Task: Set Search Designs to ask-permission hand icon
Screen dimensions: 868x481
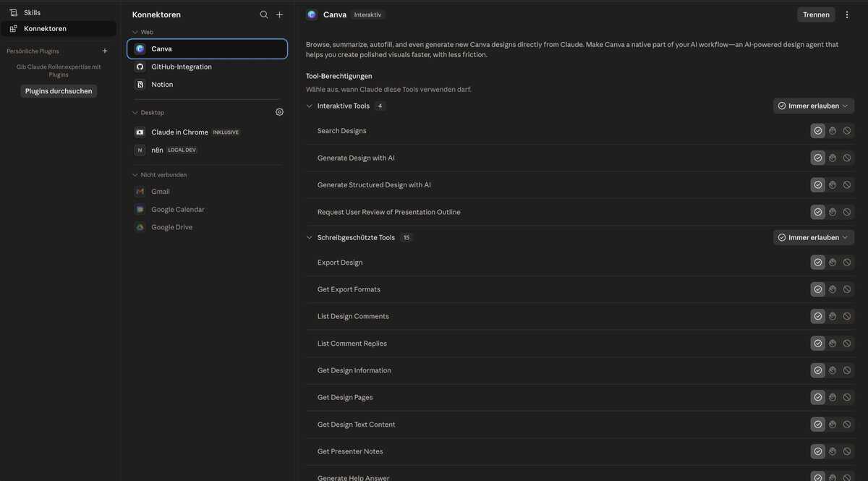Action: pos(833,131)
